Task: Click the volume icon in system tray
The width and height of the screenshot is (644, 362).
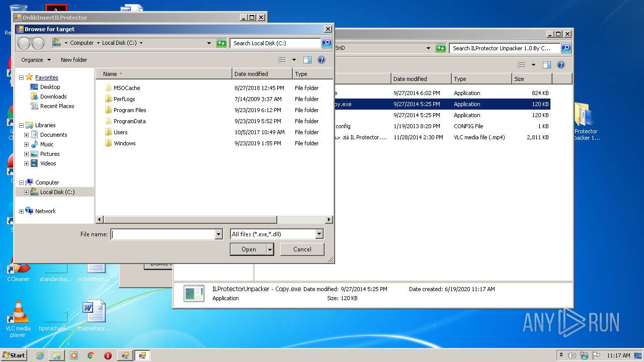Action: pyautogui.click(x=572, y=355)
